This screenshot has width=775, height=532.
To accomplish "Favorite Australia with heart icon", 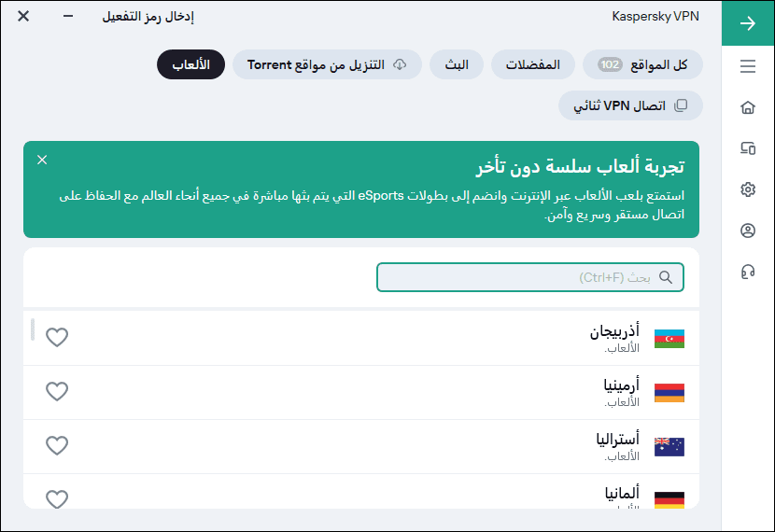I will pos(57,445).
